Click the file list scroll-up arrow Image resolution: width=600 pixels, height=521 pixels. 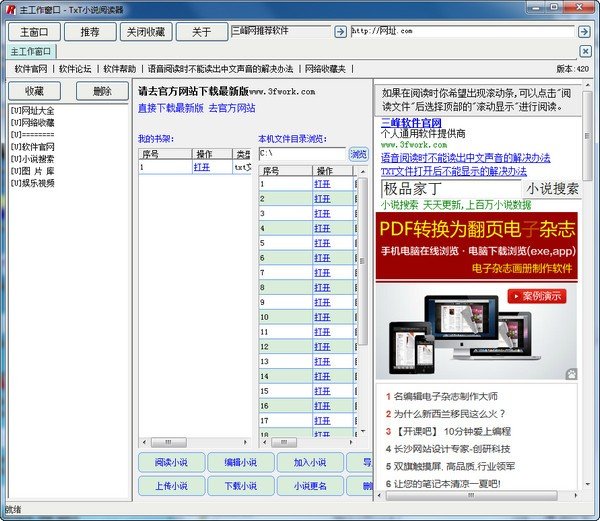click(363, 171)
